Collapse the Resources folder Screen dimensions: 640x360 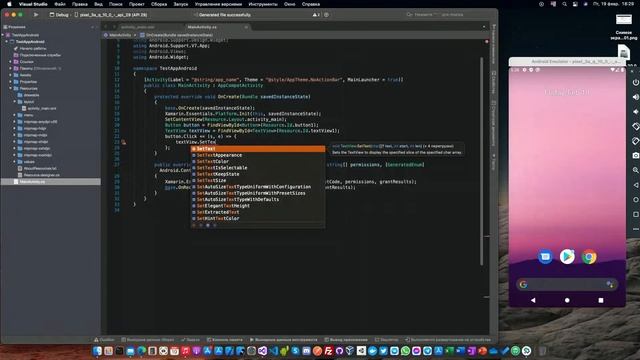click(x=11, y=88)
